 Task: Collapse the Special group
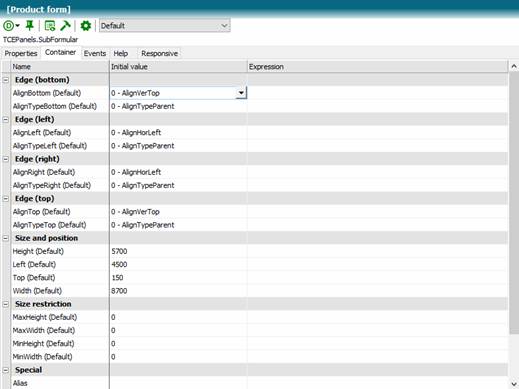(6, 370)
